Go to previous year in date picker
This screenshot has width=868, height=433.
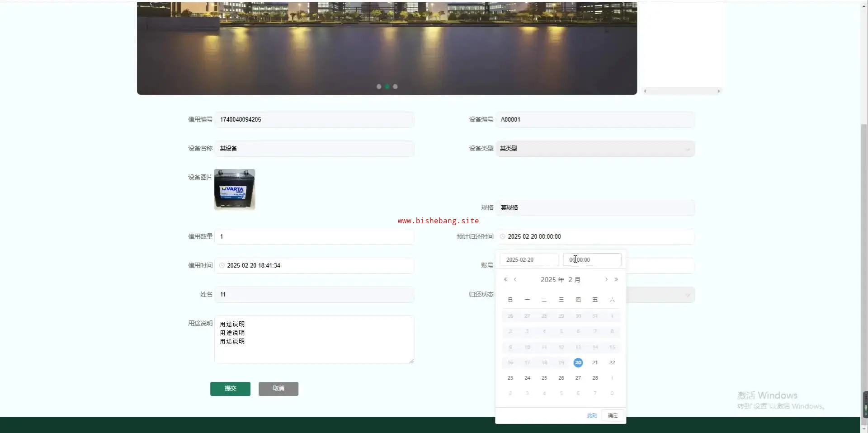(x=505, y=280)
